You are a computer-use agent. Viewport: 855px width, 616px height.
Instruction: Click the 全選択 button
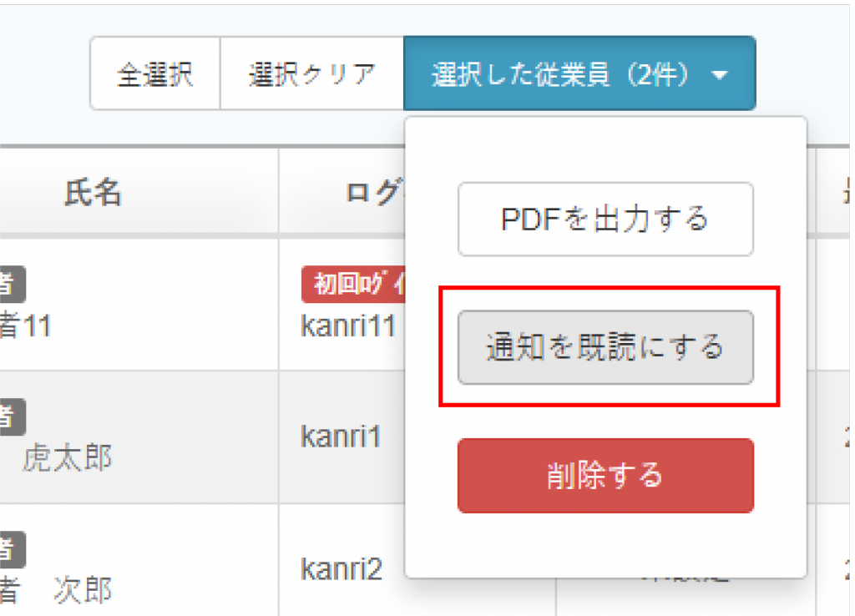point(154,74)
